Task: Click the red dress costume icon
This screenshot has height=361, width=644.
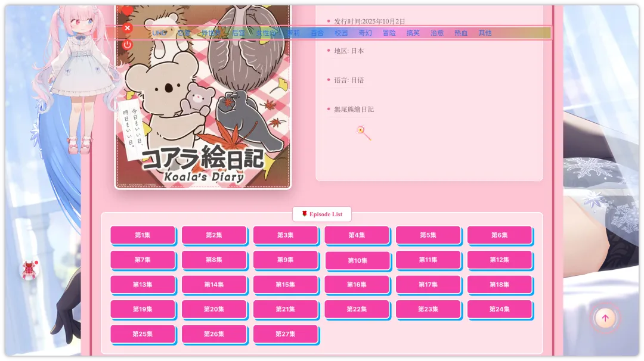Action: 30,270
